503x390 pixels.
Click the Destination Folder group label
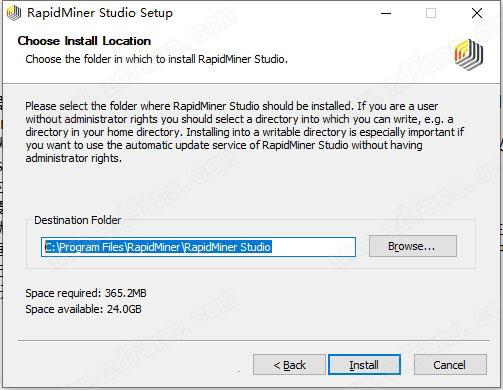point(77,220)
